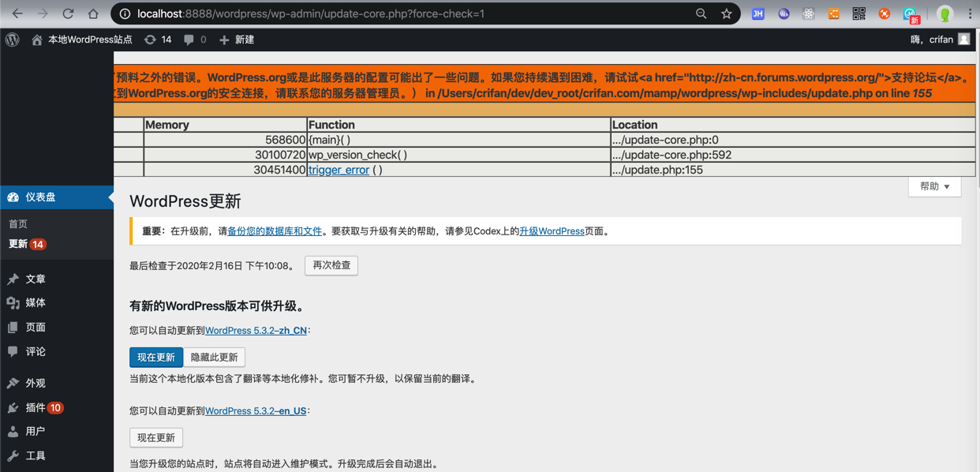
Task: Expand the 帮助 help dropdown
Action: (934, 187)
